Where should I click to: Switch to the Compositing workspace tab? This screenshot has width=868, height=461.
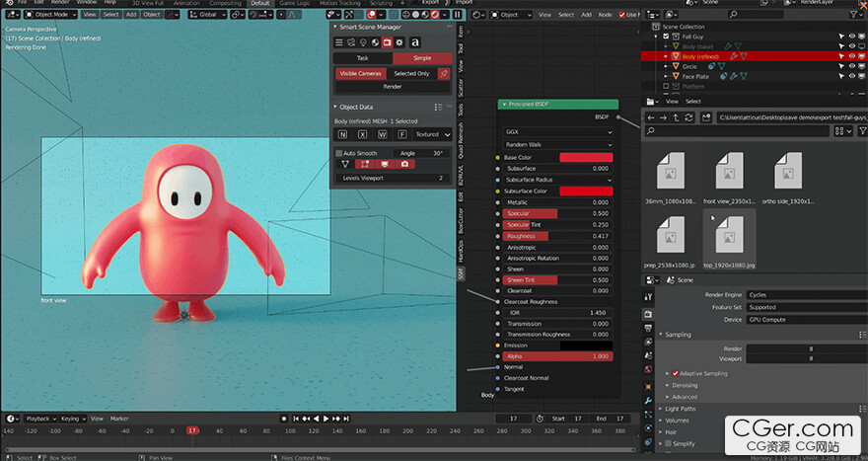point(225,3)
